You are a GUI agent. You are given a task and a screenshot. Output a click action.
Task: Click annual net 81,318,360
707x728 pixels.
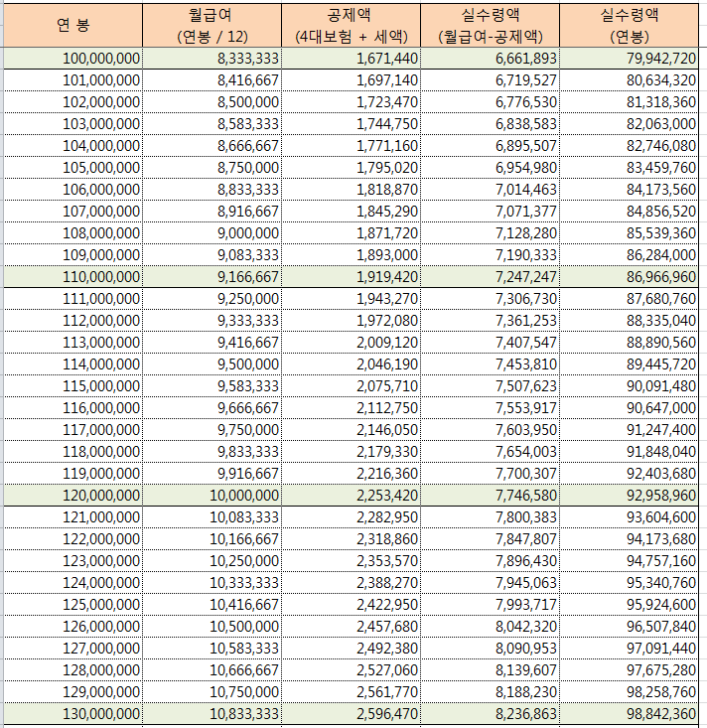coord(629,102)
